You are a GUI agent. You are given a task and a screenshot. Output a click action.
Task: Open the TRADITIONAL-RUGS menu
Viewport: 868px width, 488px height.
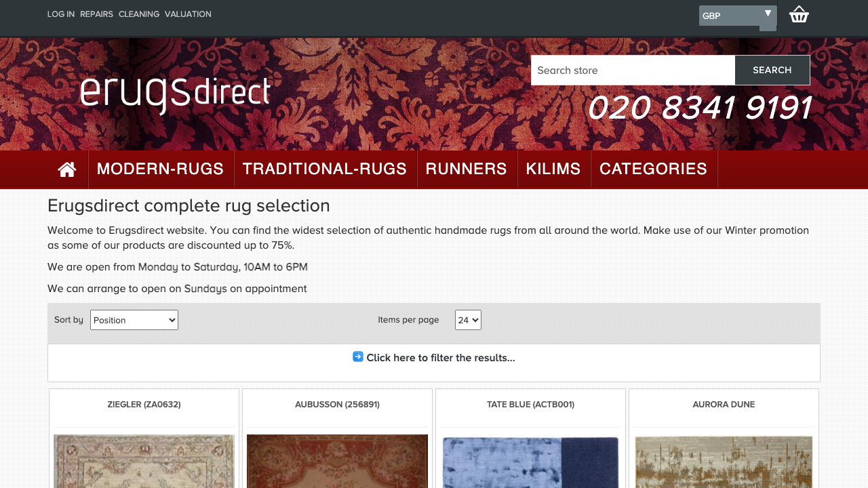325,169
